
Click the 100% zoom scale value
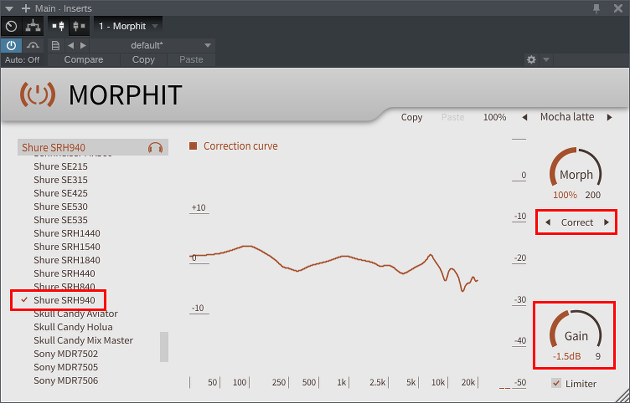495,117
